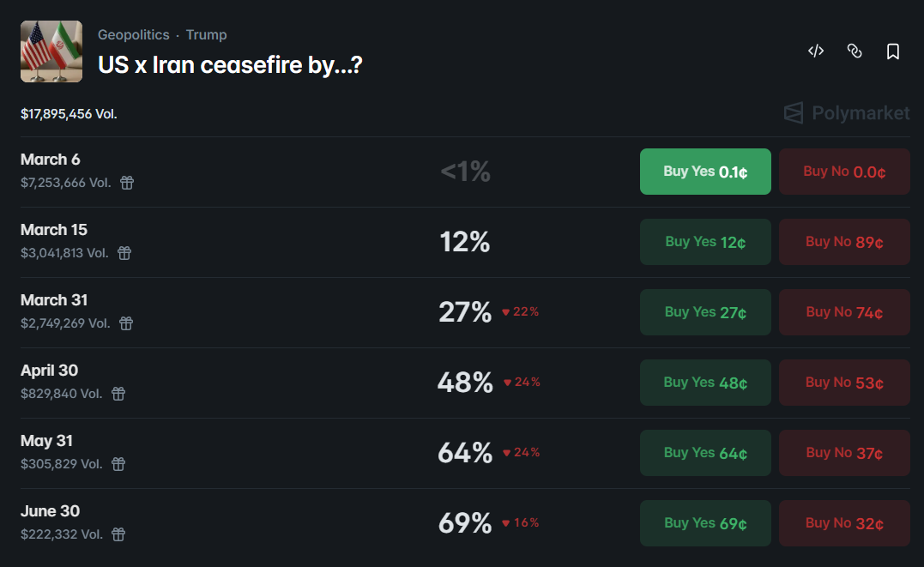Buy Yes on April 30 at 48¢
Screen dimensions: 924x567
pos(704,382)
